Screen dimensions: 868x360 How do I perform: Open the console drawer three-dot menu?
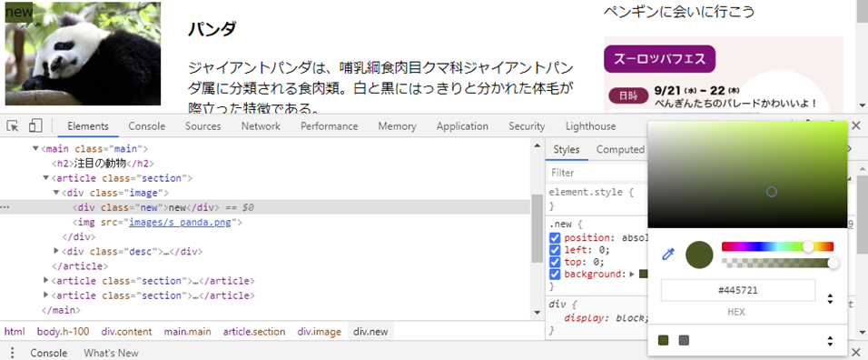pos(12,353)
